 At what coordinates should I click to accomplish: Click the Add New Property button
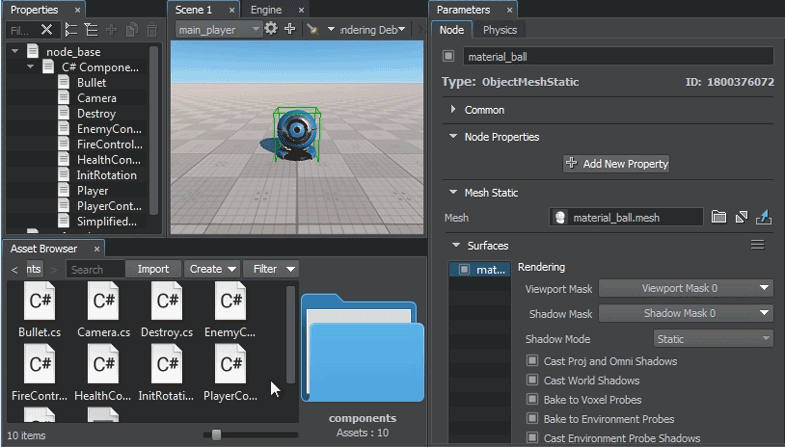(617, 163)
